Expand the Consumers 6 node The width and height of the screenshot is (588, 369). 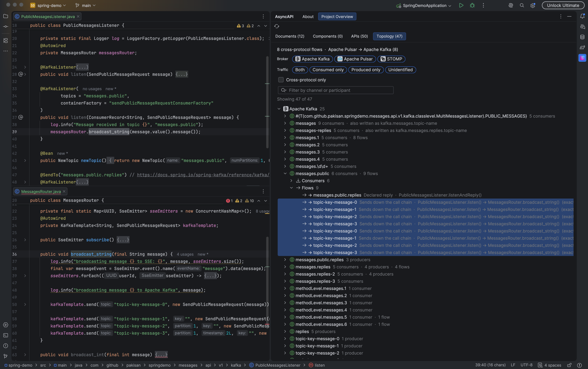click(x=291, y=181)
